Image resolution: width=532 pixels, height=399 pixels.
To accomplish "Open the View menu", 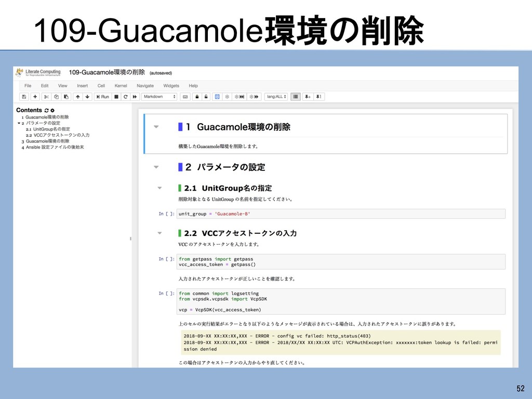I will coord(63,86).
